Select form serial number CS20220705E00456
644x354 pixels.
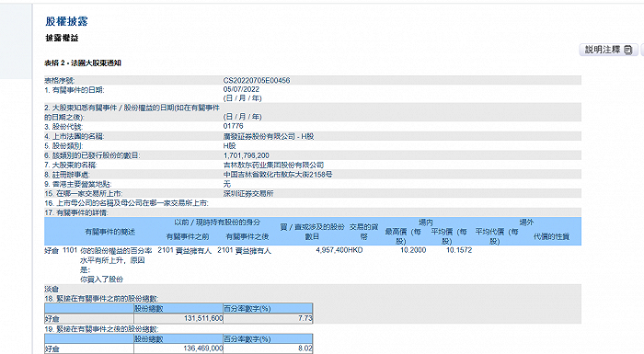pos(257,81)
